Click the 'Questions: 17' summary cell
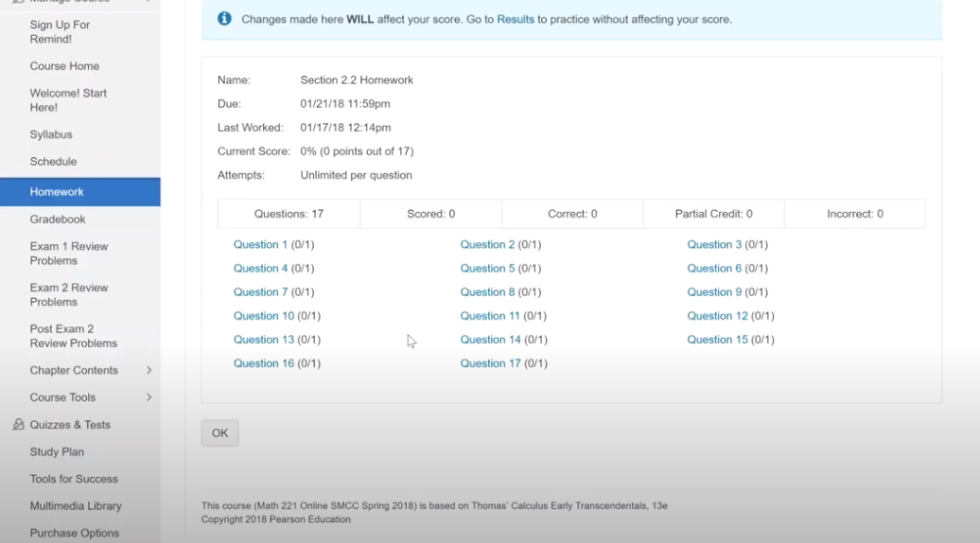 tap(289, 214)
